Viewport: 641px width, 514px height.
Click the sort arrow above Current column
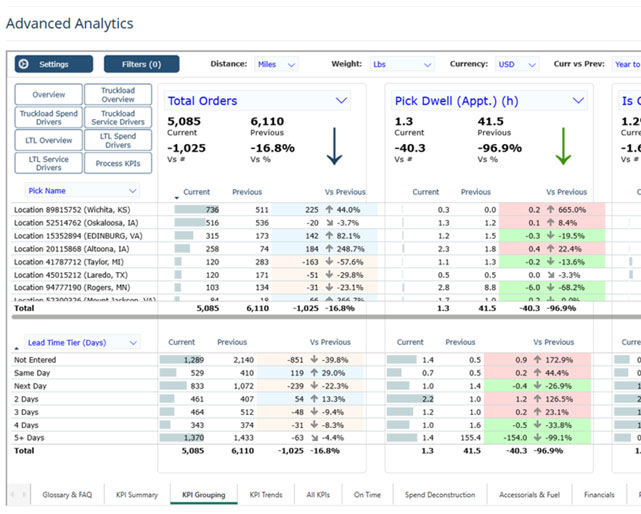click(x=178, y=198)
